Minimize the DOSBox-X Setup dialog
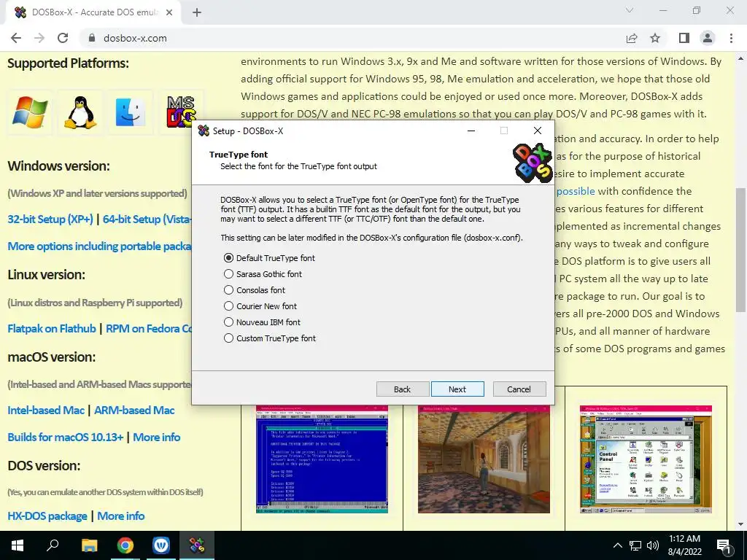The image size is (747, 560). [471, 131]
